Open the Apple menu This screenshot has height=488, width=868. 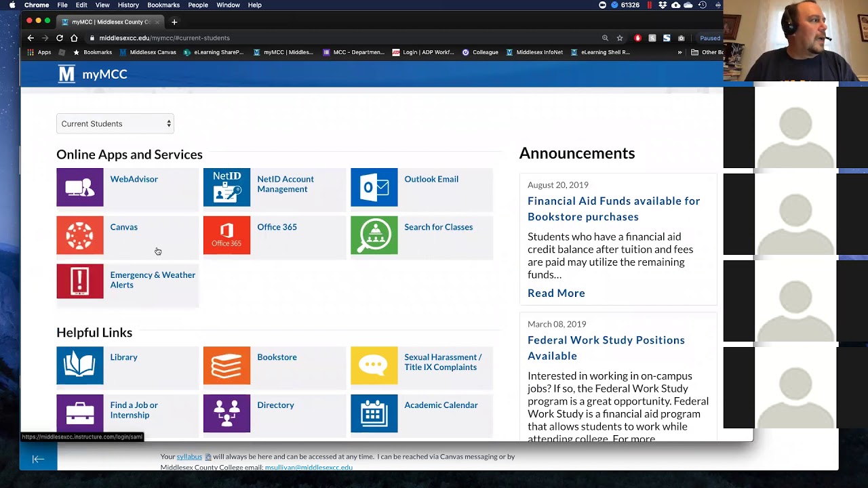click(12, 5)
